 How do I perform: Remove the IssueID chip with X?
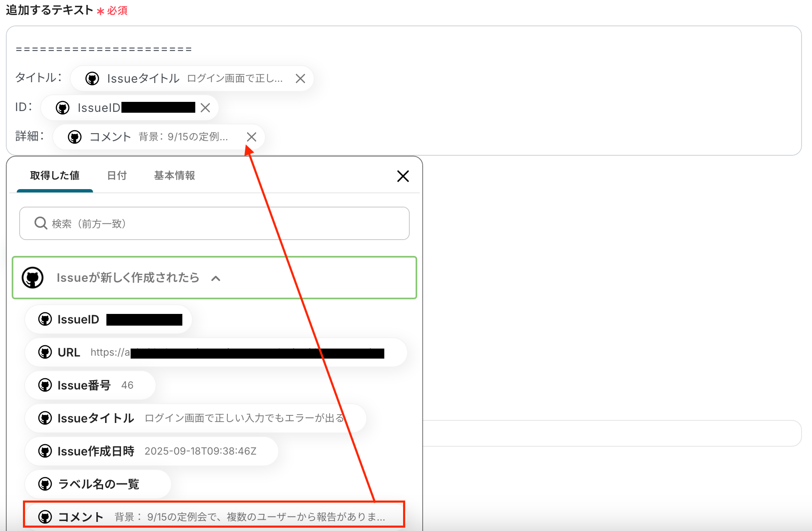[x=205, y=108]
